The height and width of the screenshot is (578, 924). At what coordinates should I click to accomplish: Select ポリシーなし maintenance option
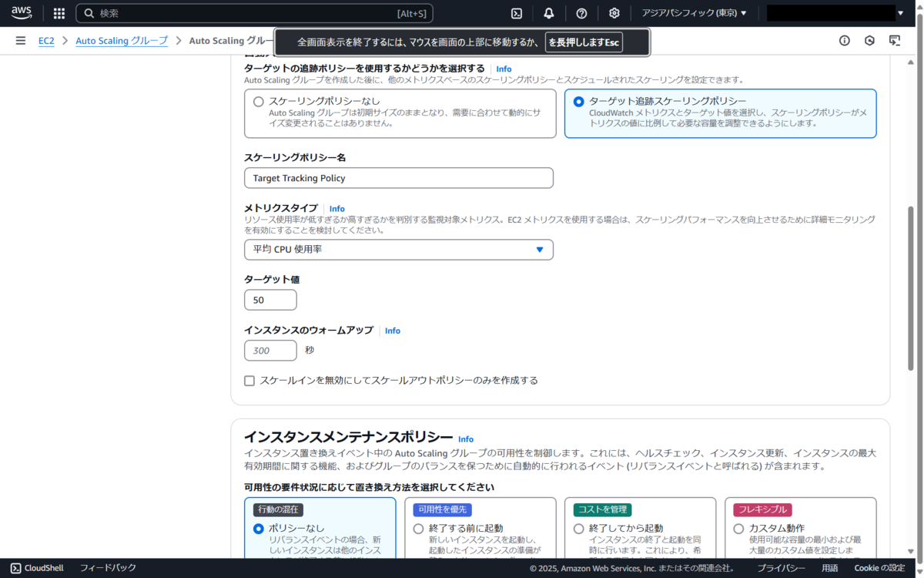coord(259,529)
